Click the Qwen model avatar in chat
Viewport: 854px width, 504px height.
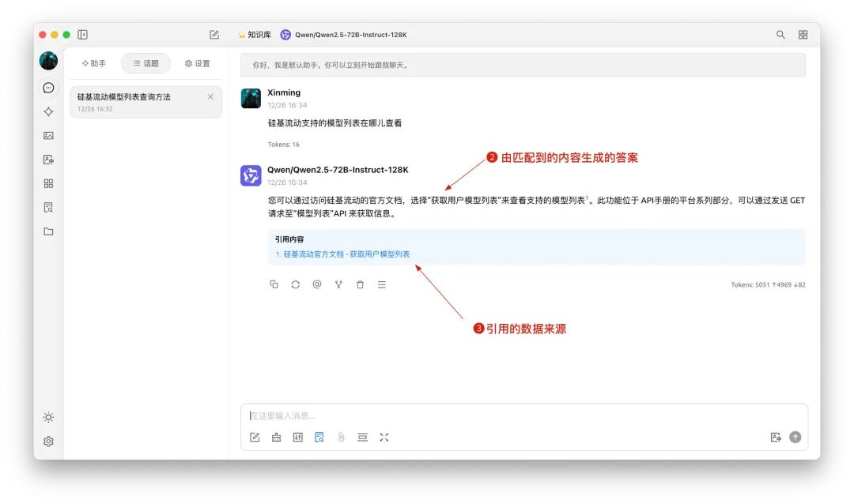coord(251,176)
